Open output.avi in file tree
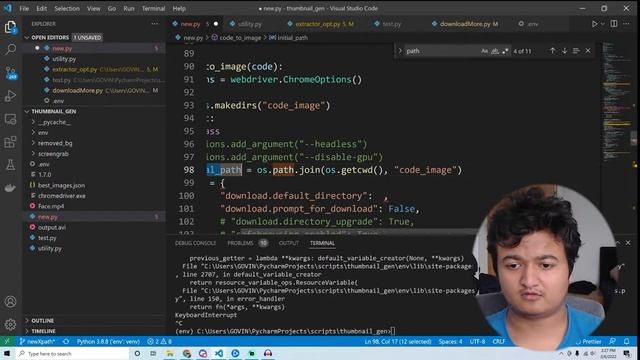The height and width of the screenshot is (360, 640). coord(51,227)
